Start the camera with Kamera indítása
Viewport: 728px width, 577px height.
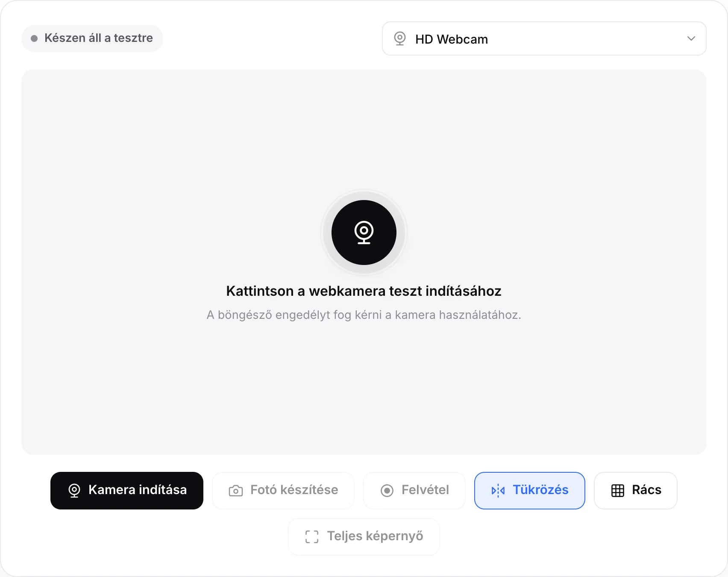coord(127,490)
